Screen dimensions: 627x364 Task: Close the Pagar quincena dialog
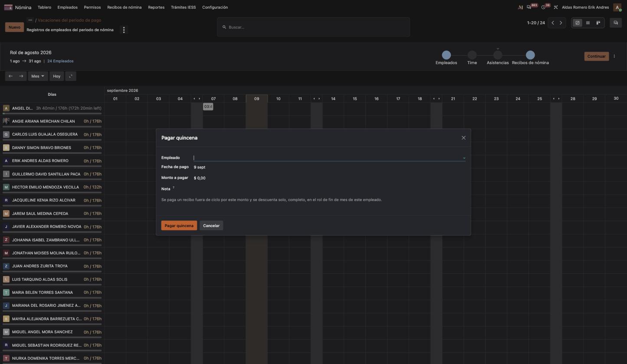463,138
